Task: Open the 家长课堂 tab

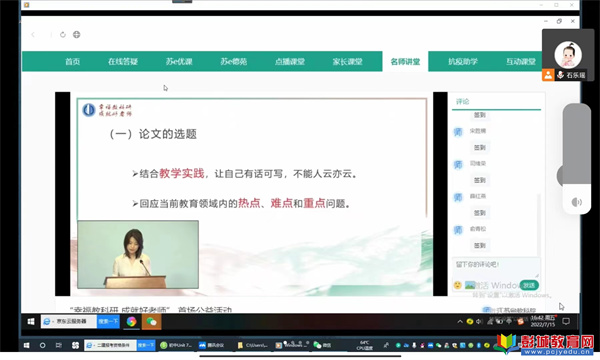Action: click(x=347, y=62)
